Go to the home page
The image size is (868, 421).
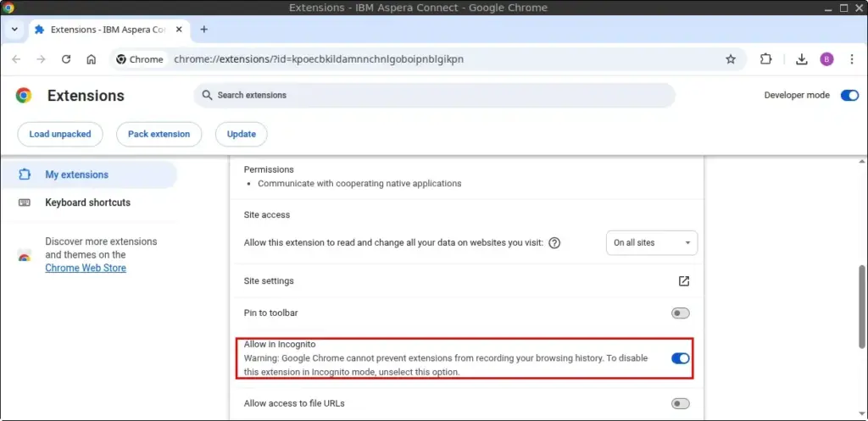point(92,59)
